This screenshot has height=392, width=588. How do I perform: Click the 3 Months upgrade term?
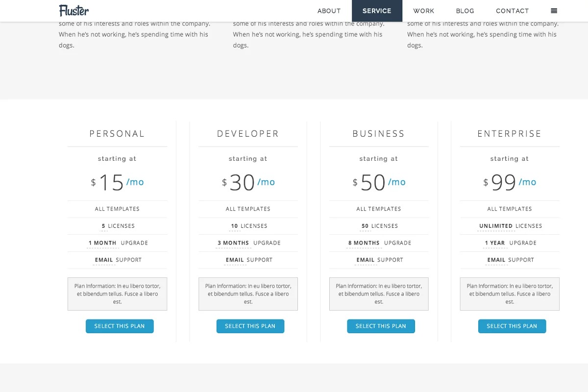233,243
